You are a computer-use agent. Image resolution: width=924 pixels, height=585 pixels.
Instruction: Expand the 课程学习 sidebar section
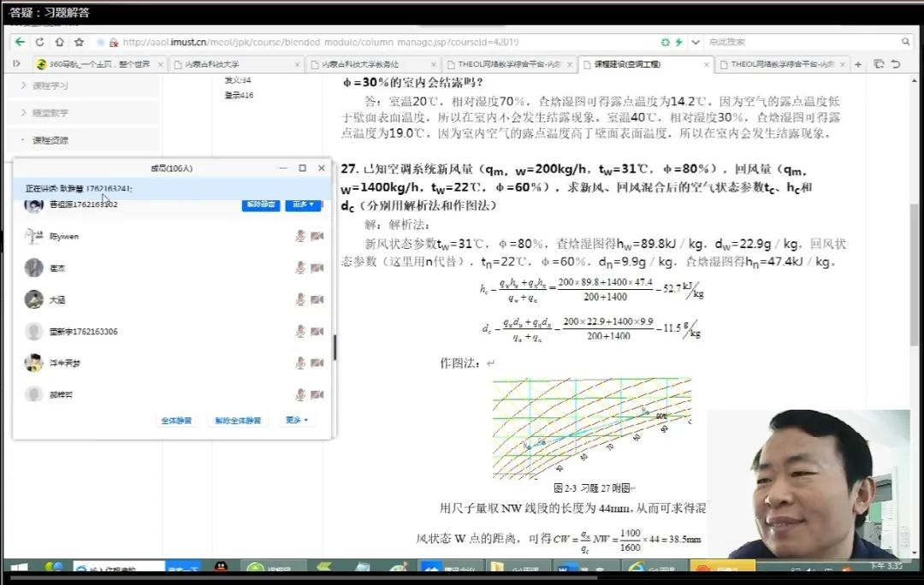(51, 86)
